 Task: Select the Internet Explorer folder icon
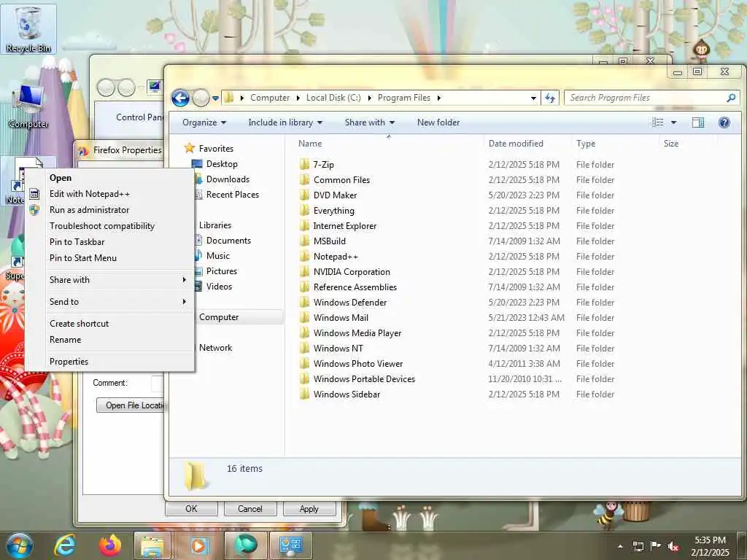pos(304,226)
